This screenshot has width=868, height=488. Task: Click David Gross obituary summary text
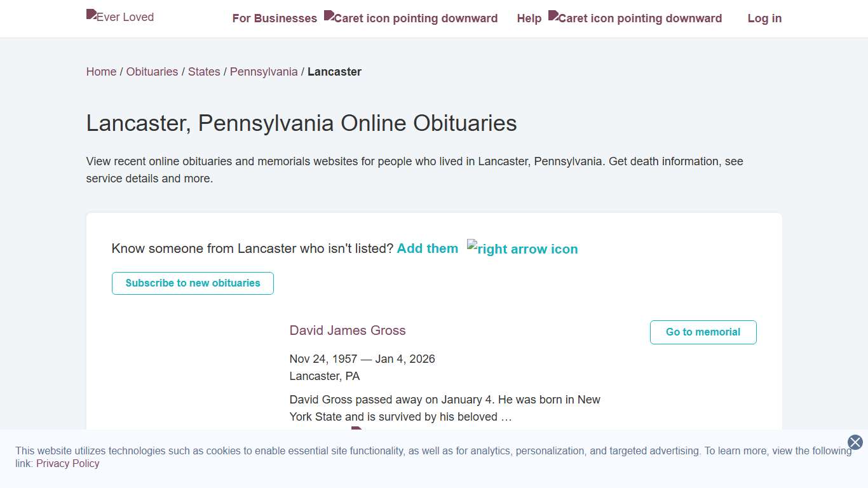pyautogui.click(x=445, y=408)
